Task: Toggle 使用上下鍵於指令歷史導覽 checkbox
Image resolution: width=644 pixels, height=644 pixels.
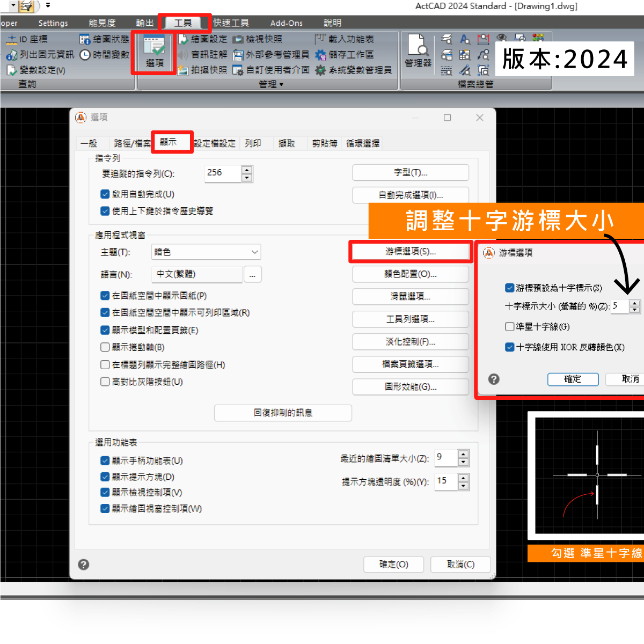Action: [105, 211]
